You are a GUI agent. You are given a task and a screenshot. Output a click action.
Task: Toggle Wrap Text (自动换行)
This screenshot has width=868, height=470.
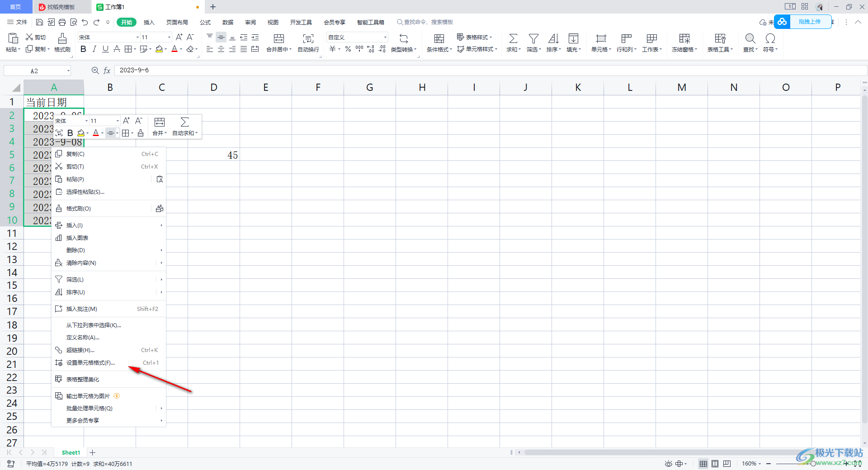click(x=308, y=42)
